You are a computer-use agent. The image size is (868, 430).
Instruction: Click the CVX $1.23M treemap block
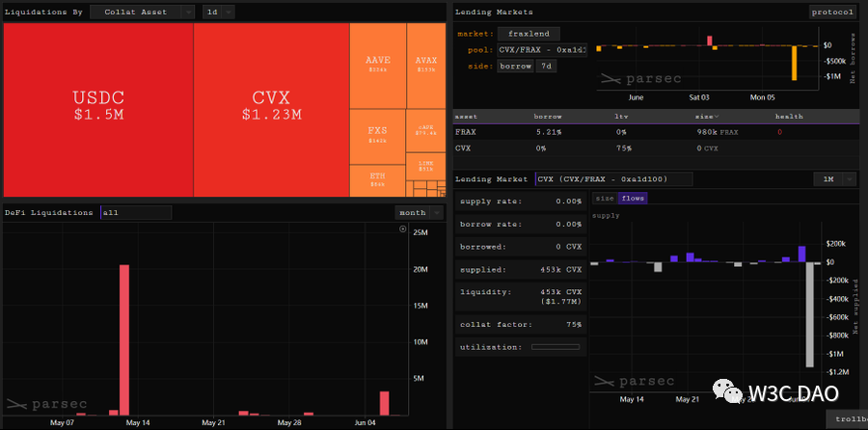pos(271,110)
